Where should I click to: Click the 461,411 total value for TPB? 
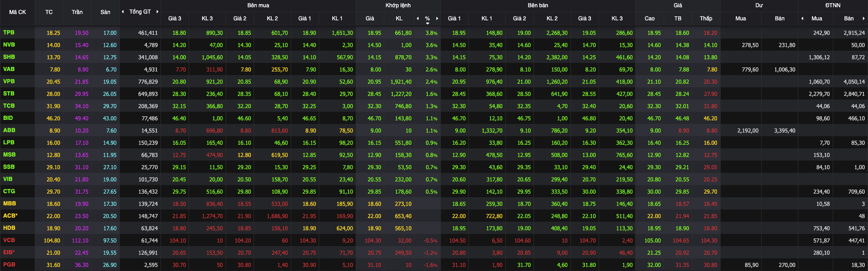(x=148, y=33)
